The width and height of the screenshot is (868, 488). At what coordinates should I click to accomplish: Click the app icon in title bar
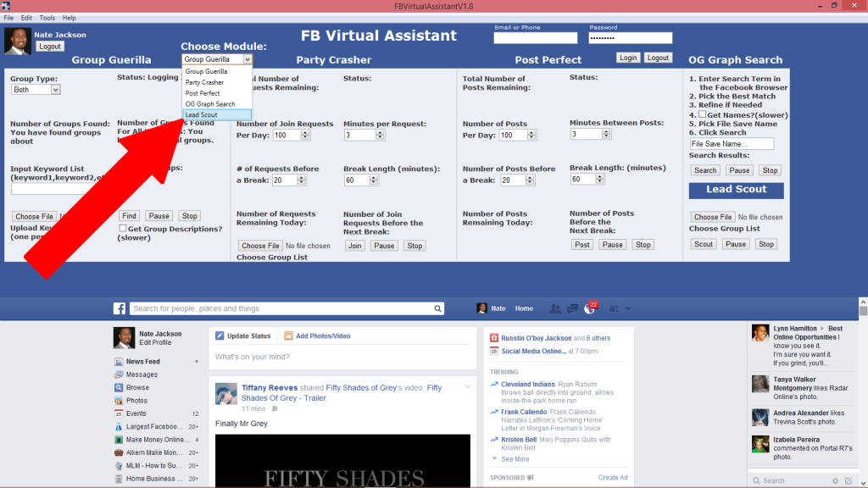pos(6,6)
